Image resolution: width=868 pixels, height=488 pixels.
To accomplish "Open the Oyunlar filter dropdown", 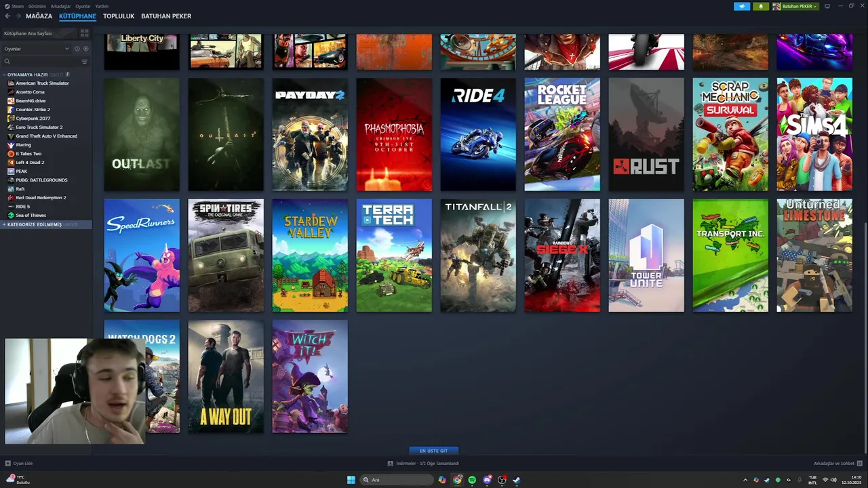I will click(37, 49).
